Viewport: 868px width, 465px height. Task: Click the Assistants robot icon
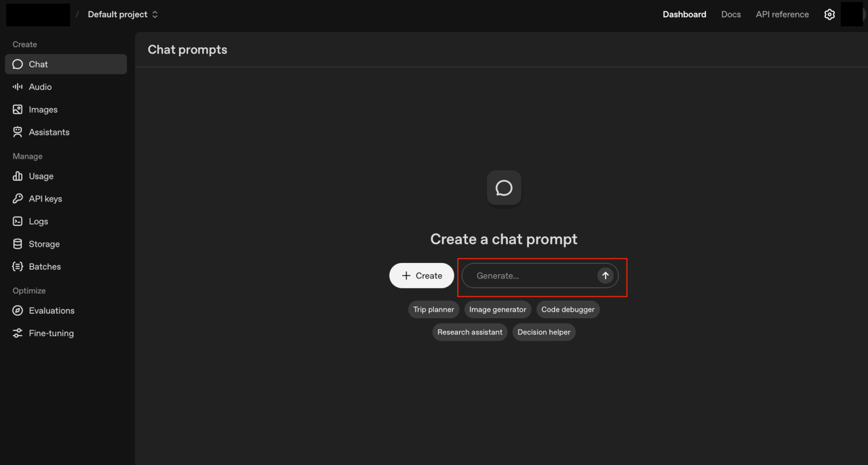coord(17,132)
